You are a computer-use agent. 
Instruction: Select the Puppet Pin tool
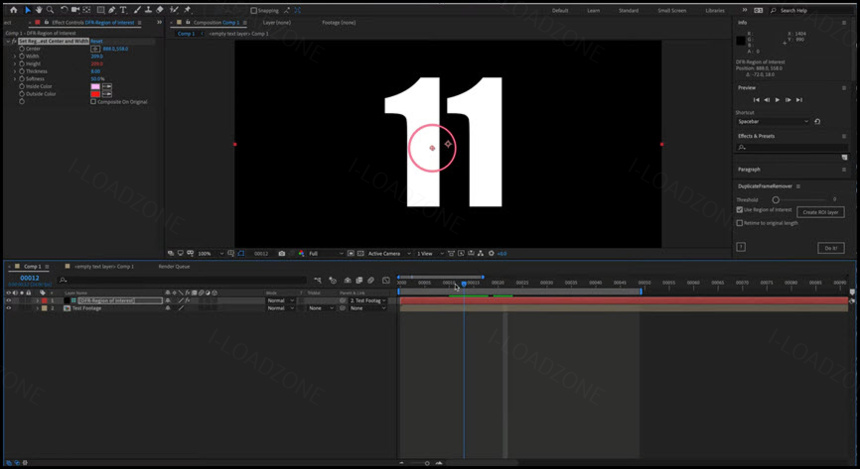187,10
